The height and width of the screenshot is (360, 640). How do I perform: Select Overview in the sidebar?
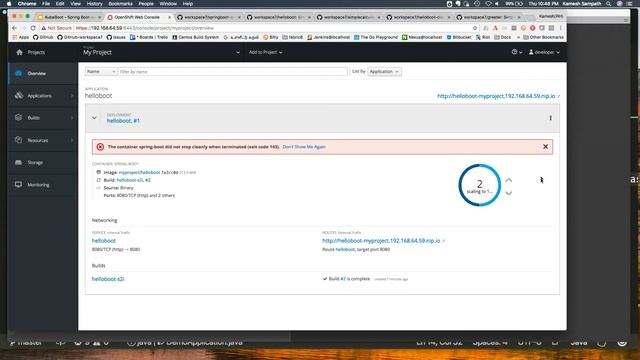43,73
